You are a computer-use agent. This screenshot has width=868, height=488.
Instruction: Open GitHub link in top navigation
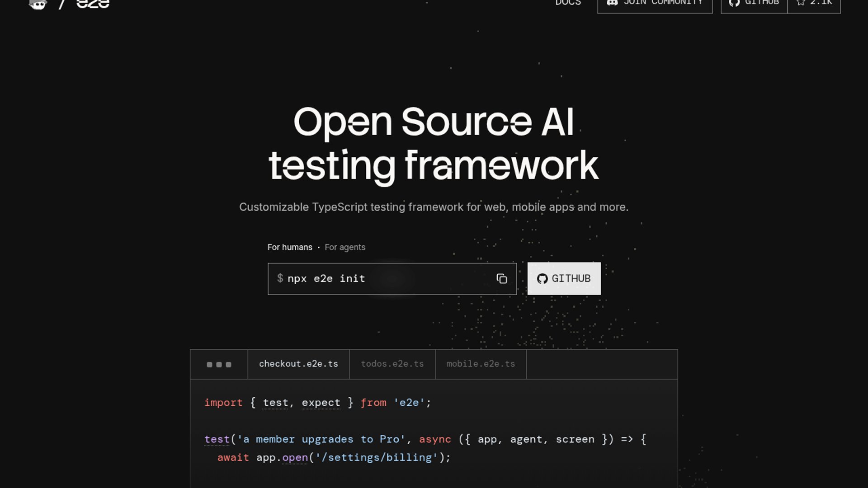(x=754, y=5)
